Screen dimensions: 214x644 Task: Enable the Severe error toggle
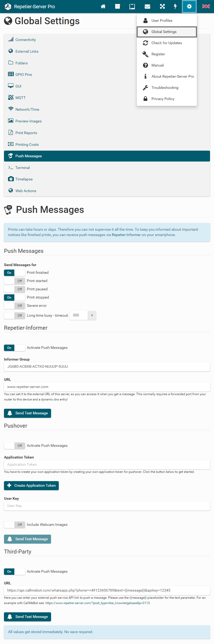point(14,306)
